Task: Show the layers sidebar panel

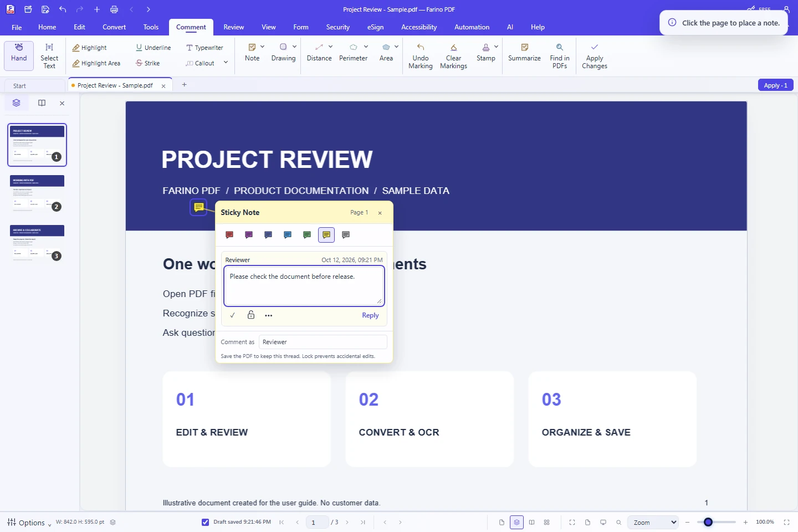Action: click(16, 103)
